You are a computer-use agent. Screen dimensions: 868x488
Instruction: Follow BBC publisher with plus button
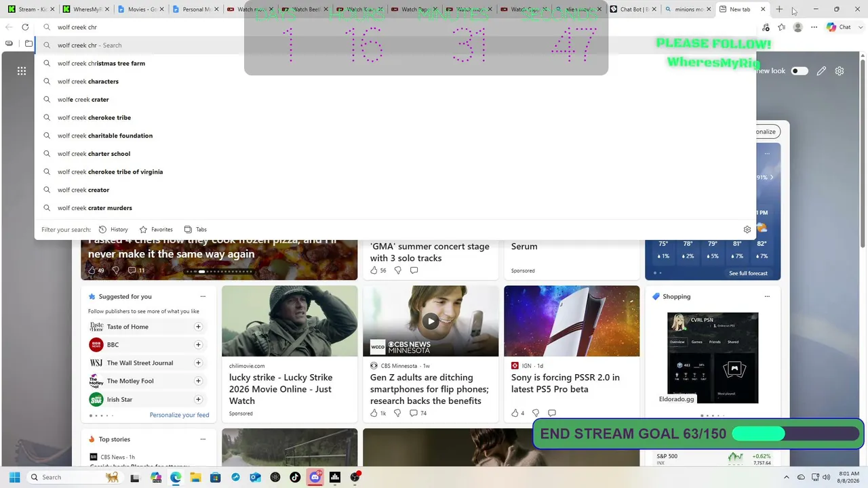point(198,345)
